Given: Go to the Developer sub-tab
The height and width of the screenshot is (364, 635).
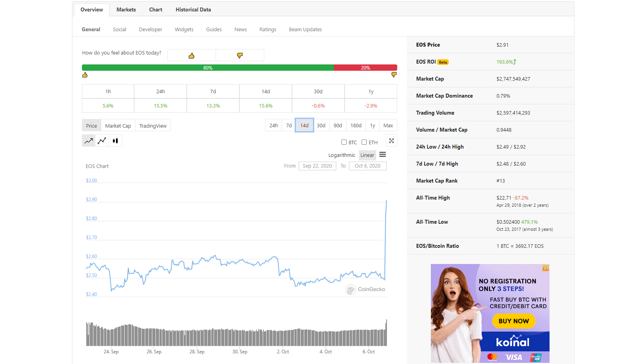Looking at the screenshot, I should (x=150, y=29).
